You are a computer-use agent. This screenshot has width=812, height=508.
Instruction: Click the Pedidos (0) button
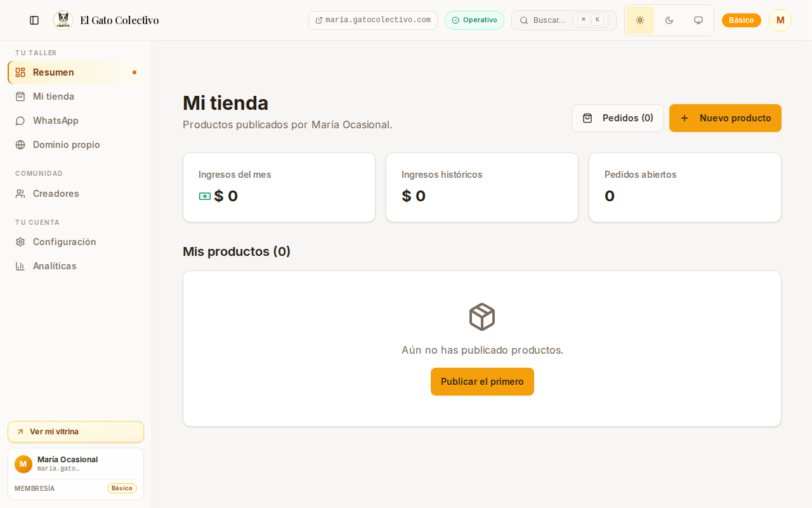point(618,118)
